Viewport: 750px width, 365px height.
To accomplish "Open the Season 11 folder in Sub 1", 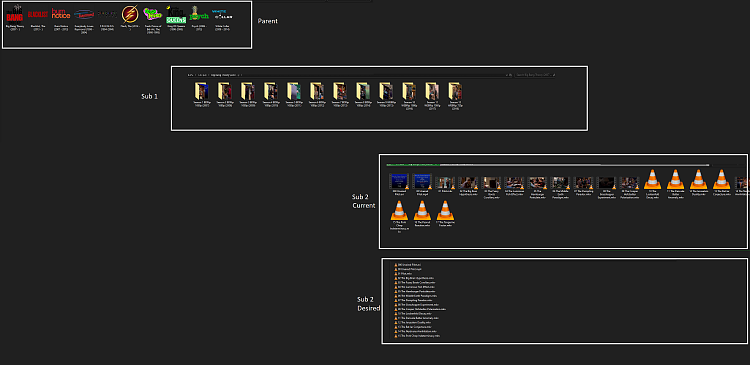I will [x=431, y=96].
